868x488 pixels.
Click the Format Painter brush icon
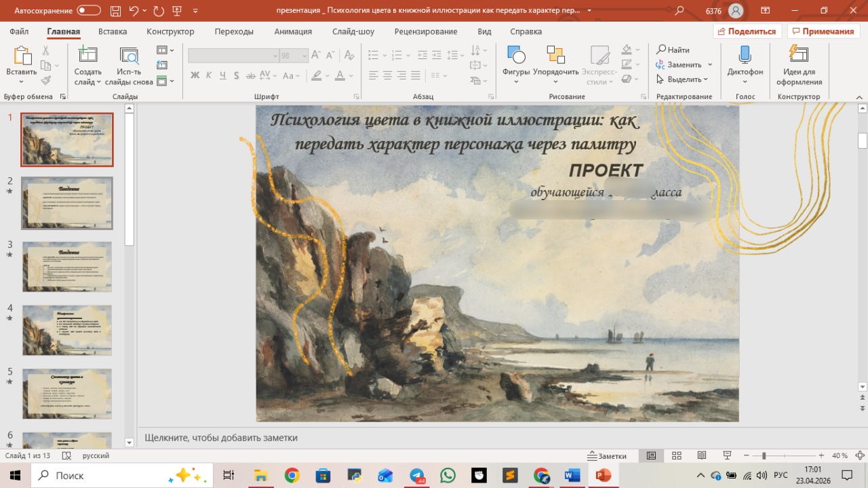(45, 80)
